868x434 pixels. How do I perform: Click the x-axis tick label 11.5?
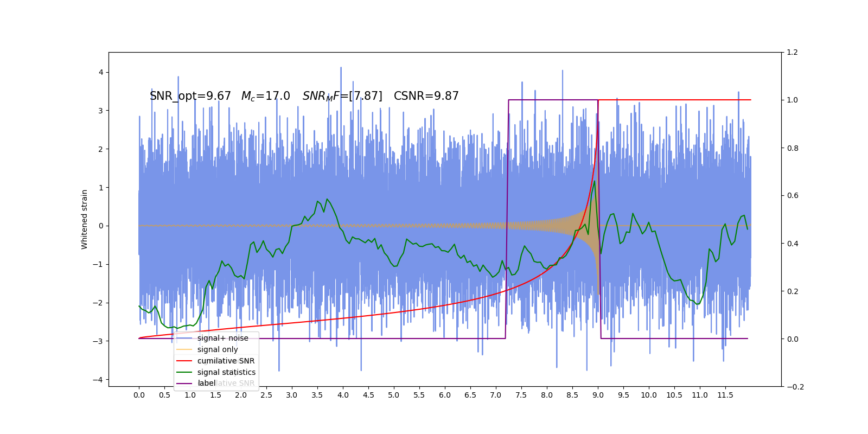tap(725, 395)
